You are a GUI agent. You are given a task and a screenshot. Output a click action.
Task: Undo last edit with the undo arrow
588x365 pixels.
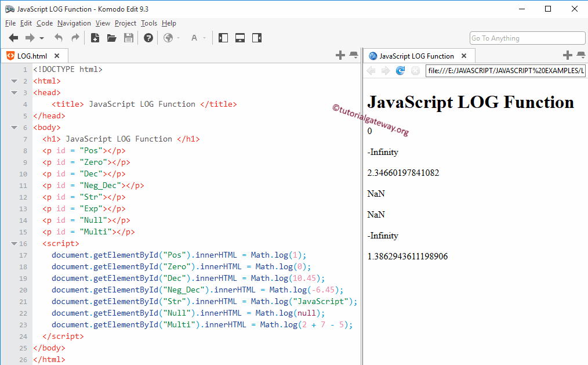(x=58, y=38)
